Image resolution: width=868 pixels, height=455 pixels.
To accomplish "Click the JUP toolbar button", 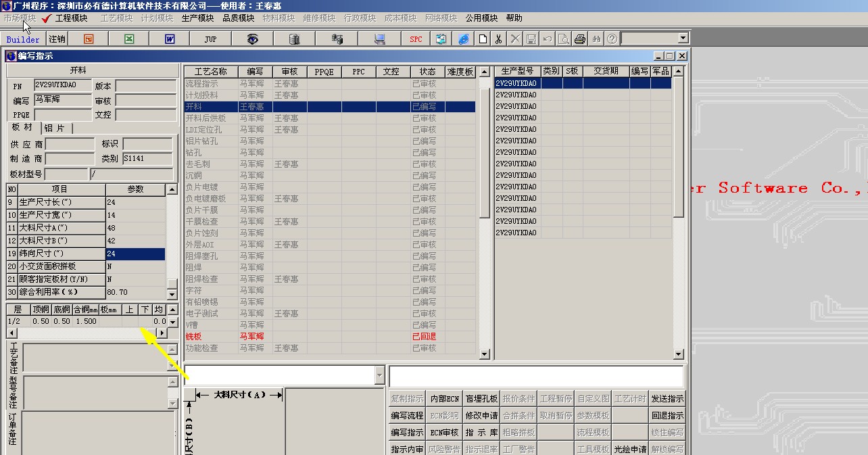I will (x=211, y=39).
